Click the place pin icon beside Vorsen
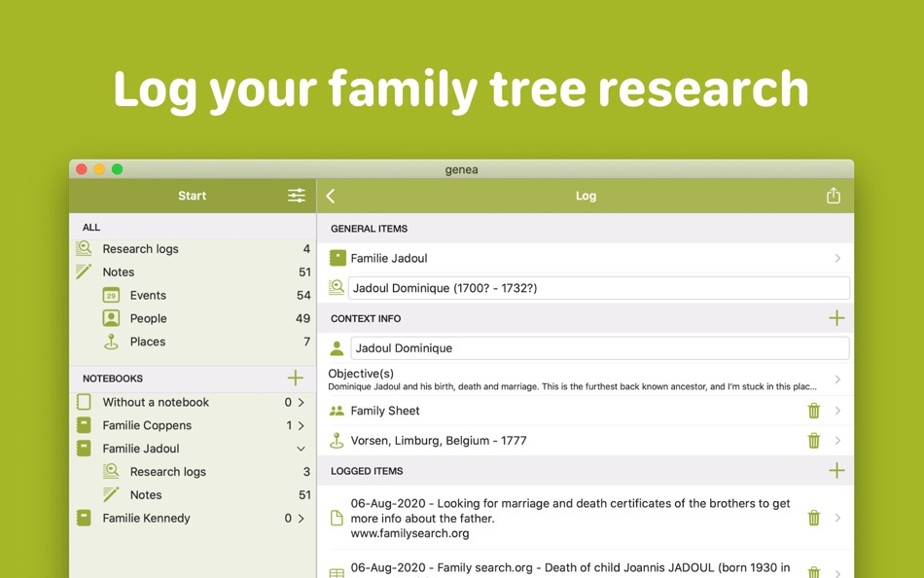The height and width of the screenshot is (578, 924). [x=337, y=441]
